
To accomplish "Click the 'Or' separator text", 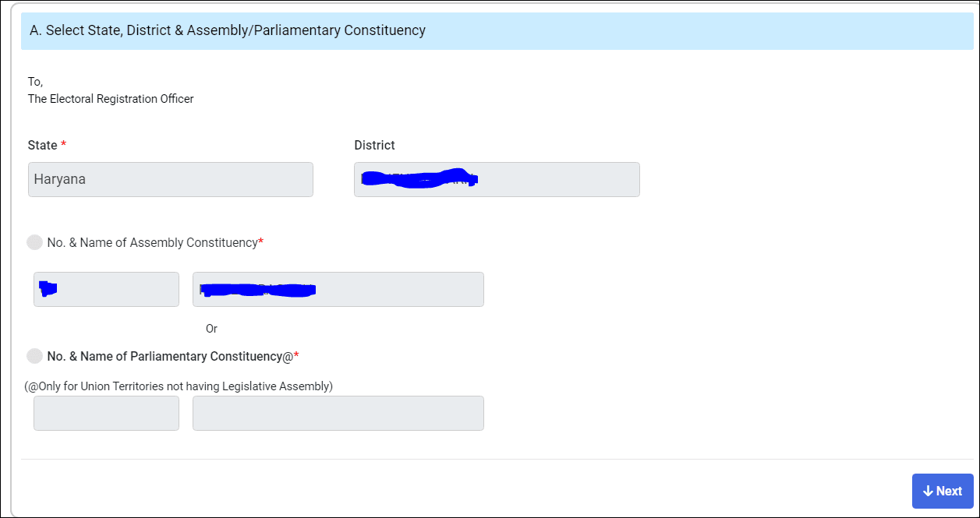I will pos(211,329).
